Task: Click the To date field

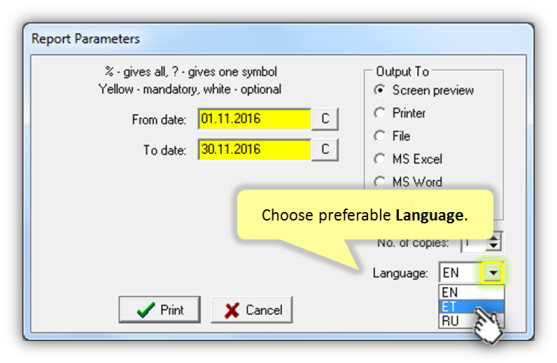Action: tap(254, 150)
